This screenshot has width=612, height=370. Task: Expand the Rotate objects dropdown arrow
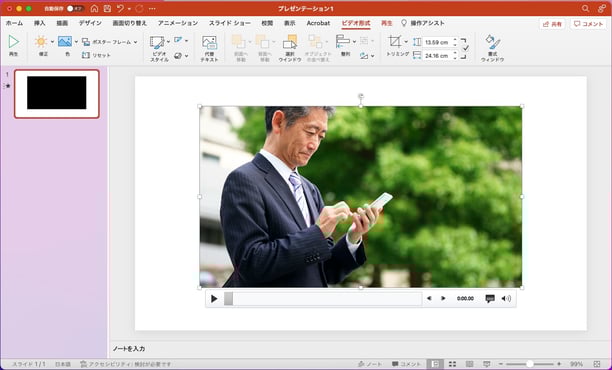372,56
